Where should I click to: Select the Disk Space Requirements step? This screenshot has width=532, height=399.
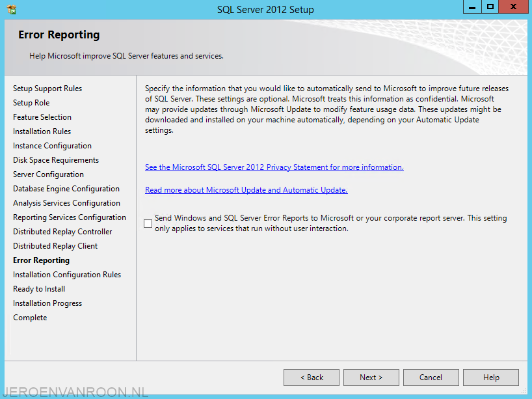click(x=56, y=160)
